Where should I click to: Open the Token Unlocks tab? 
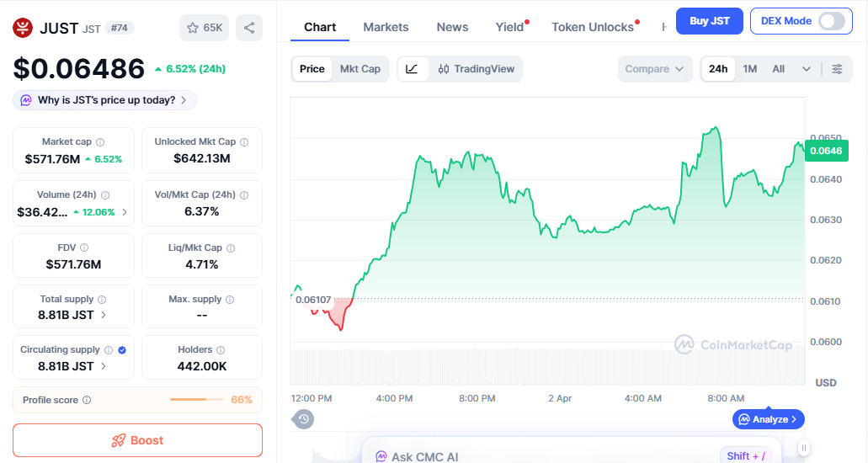tap(593, 27)
